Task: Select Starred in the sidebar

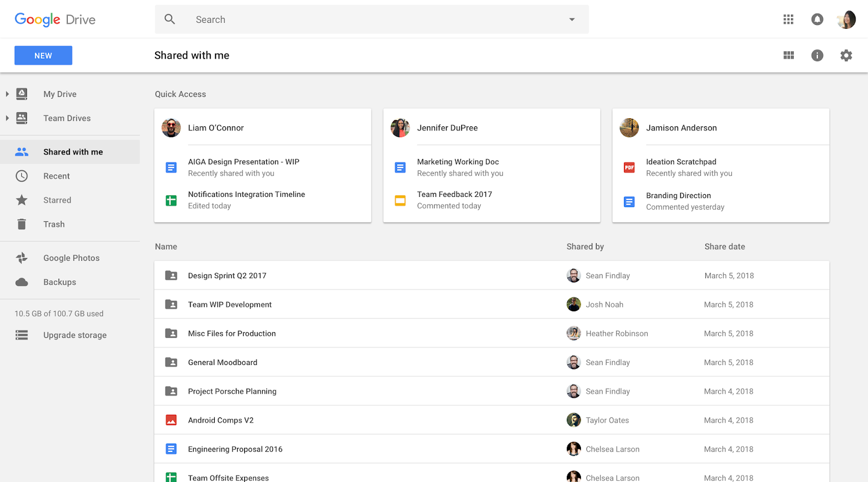Action: click(57, 200)
